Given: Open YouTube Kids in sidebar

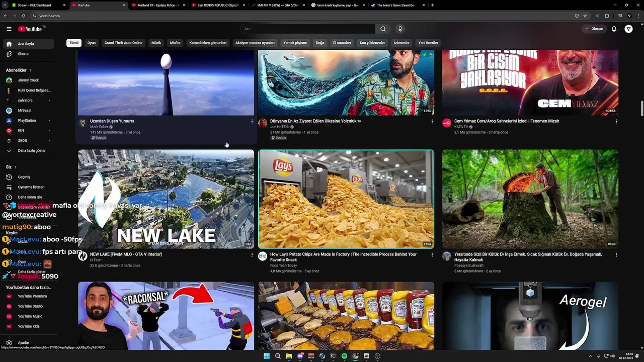Looking at the screenshot, I should 28,326.
